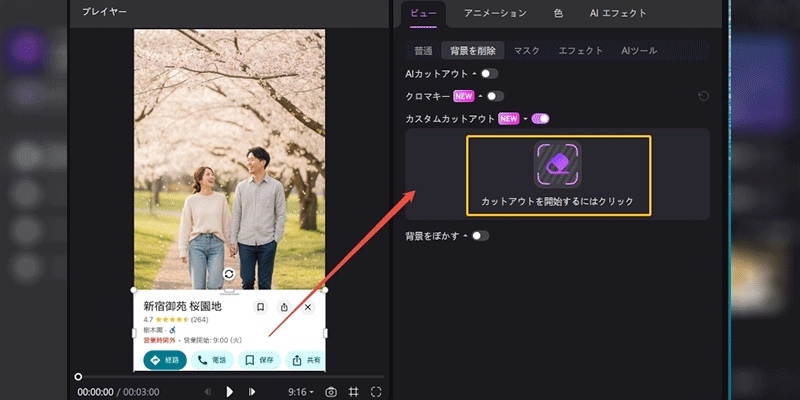
Task: Click the 電話 call button
Action: 212,360
